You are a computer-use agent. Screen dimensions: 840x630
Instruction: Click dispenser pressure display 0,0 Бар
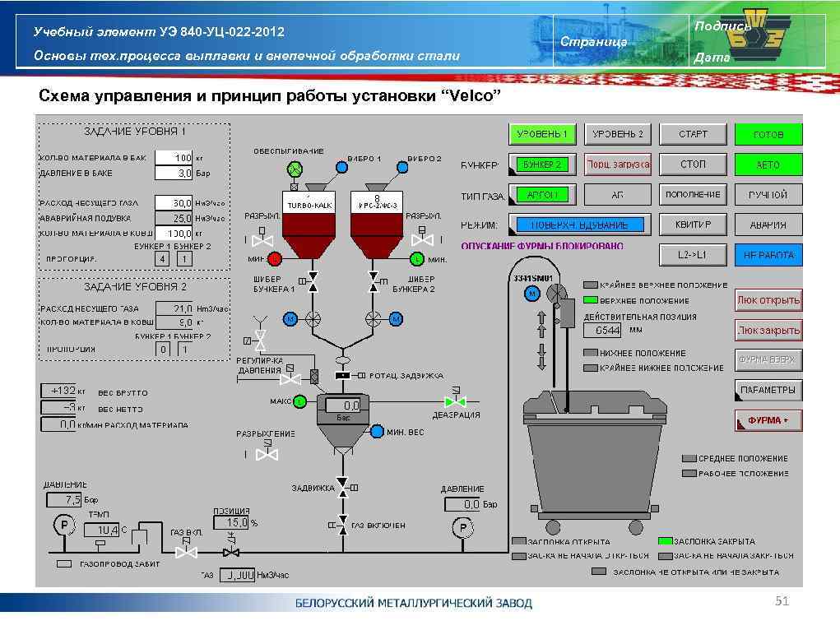pyautogui.click(x=343, y=405)
